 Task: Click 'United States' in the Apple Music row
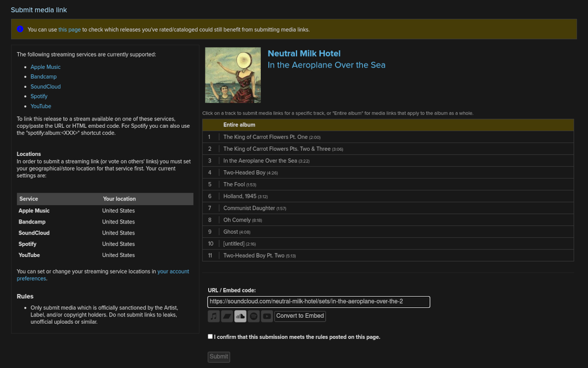tap(119, 211)
